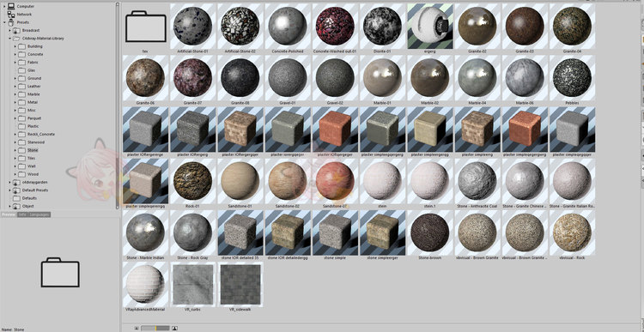Select the Presets library icon

(x=11, y=22)
